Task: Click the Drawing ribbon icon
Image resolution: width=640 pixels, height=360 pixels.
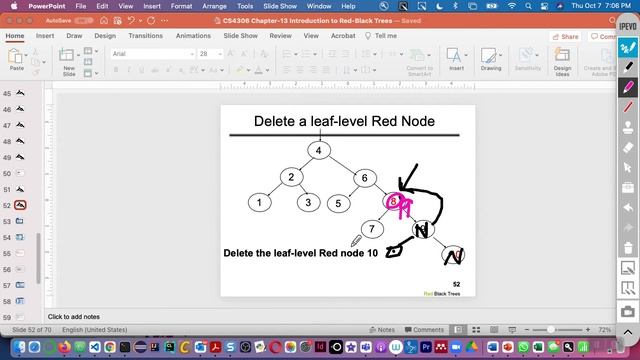Action: (x=488, y=55)
